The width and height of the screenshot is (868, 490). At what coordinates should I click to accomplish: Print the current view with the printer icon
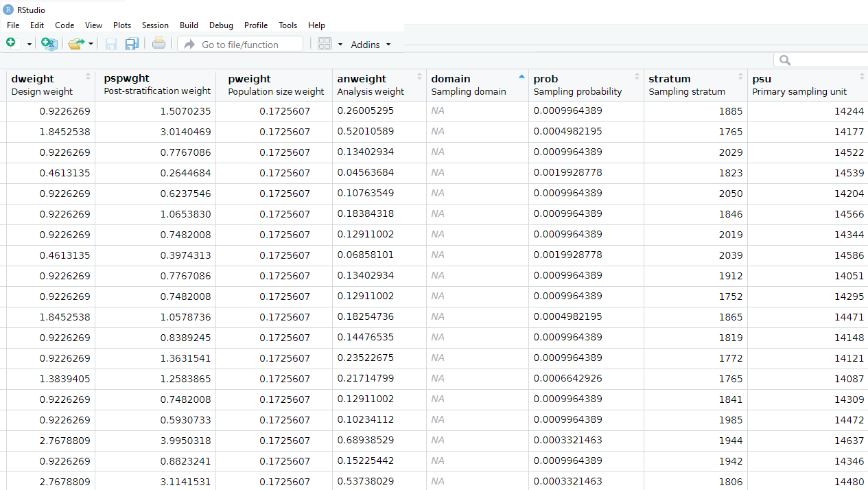tap(159, 43)
